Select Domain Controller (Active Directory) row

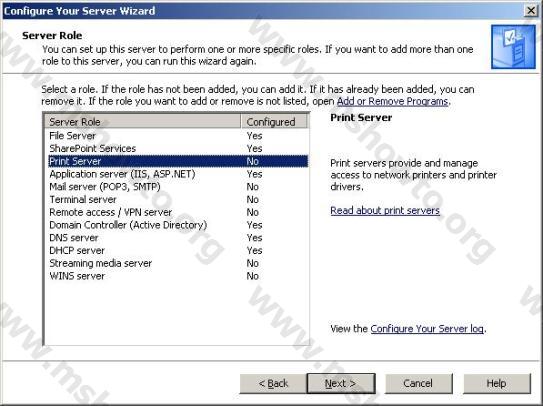178,225
